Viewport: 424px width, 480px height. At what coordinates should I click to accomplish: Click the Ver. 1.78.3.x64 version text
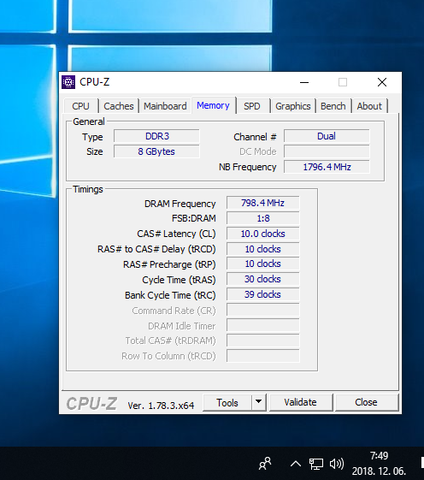[x=161, y=406]
